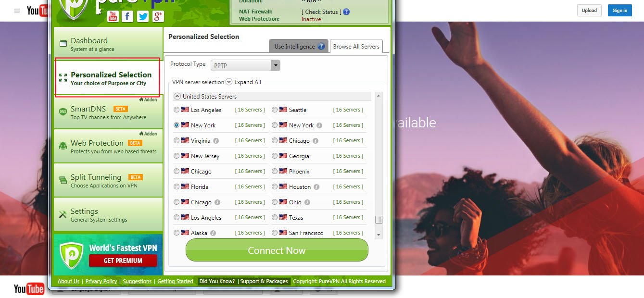Screen dimensions: 644x298
Task: Open the Suggestions link
Action: coord(137,281)
